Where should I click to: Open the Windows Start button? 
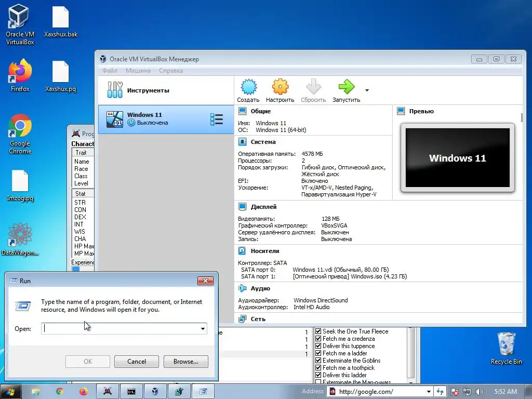10,392
